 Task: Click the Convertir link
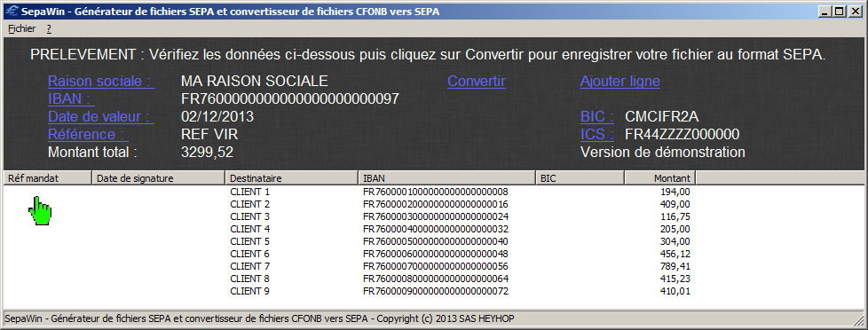point(477,82)
